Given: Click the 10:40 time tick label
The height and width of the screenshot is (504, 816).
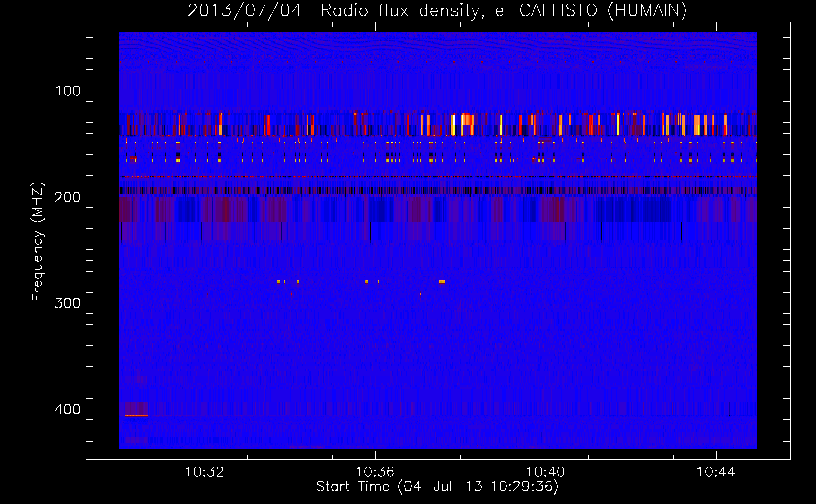Looking at the screenshot, I should (x=545, y=472).
